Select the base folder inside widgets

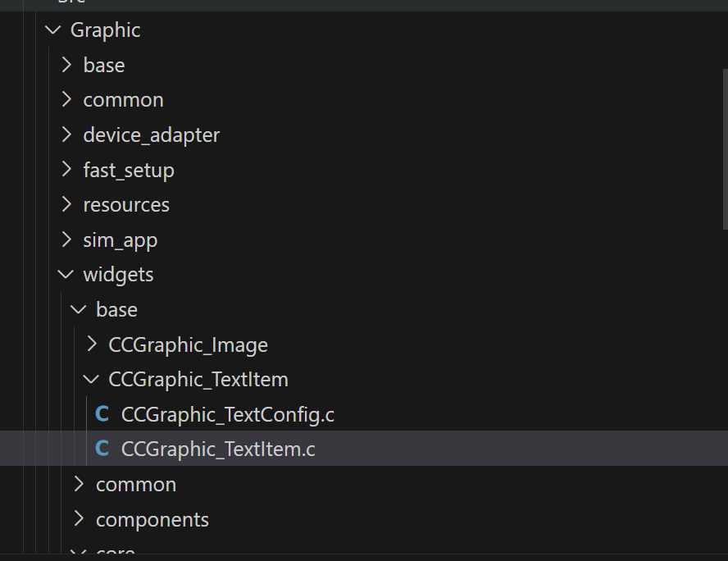coord(116,310)
